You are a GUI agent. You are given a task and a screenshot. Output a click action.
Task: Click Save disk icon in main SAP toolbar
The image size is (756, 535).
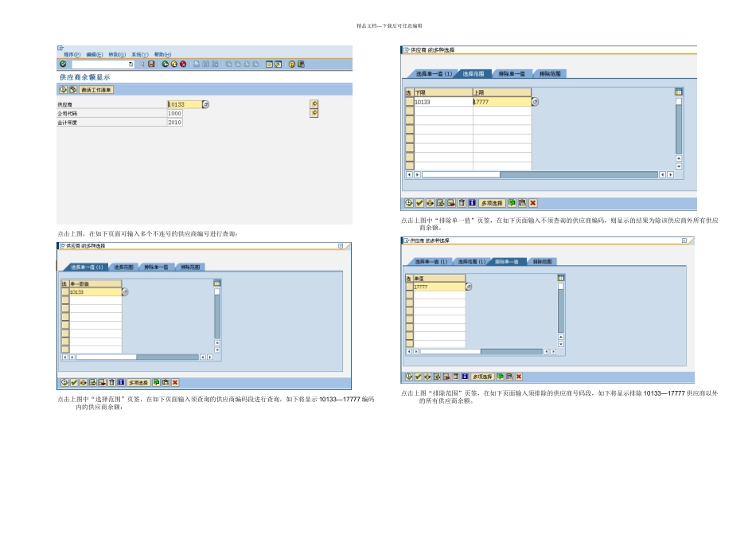[x=151, y=64]
